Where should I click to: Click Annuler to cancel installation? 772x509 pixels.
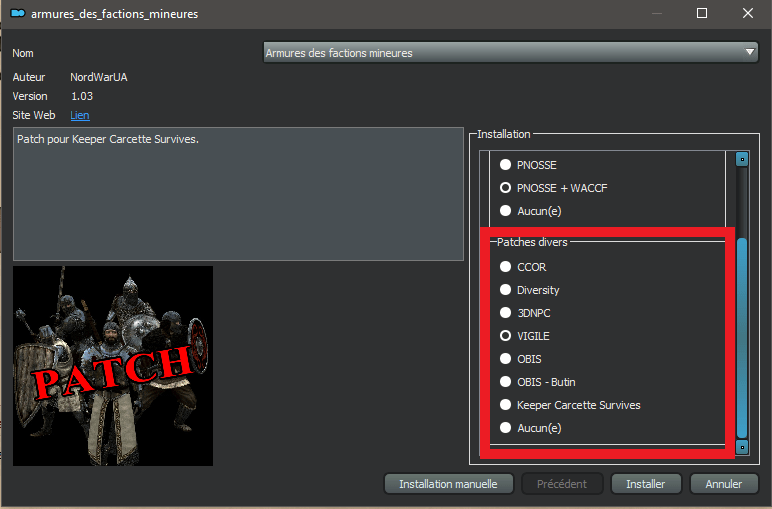[x=724, y=484]
